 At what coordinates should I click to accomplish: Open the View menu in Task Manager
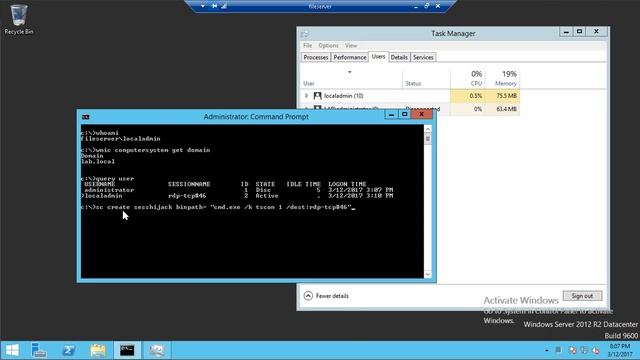point(351,45)
